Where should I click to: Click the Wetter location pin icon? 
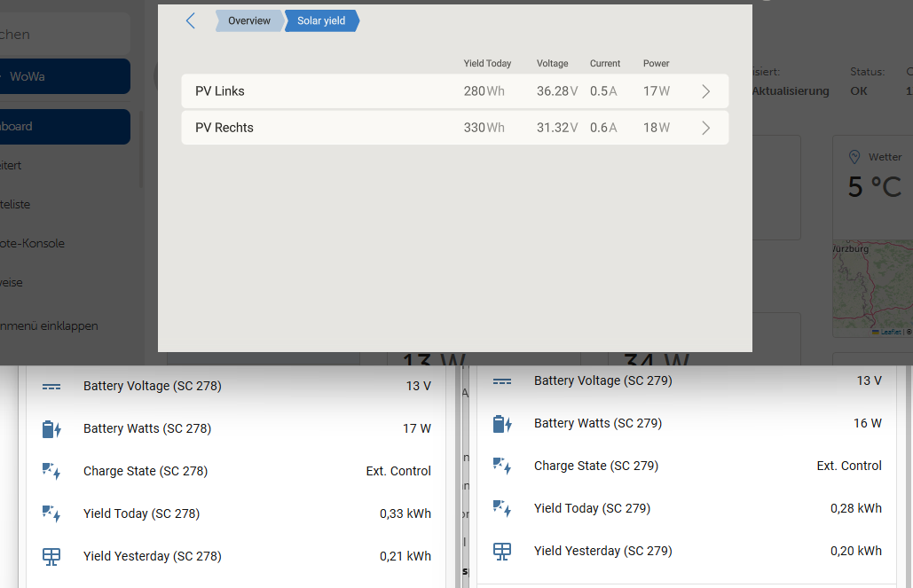click(854, 157)
